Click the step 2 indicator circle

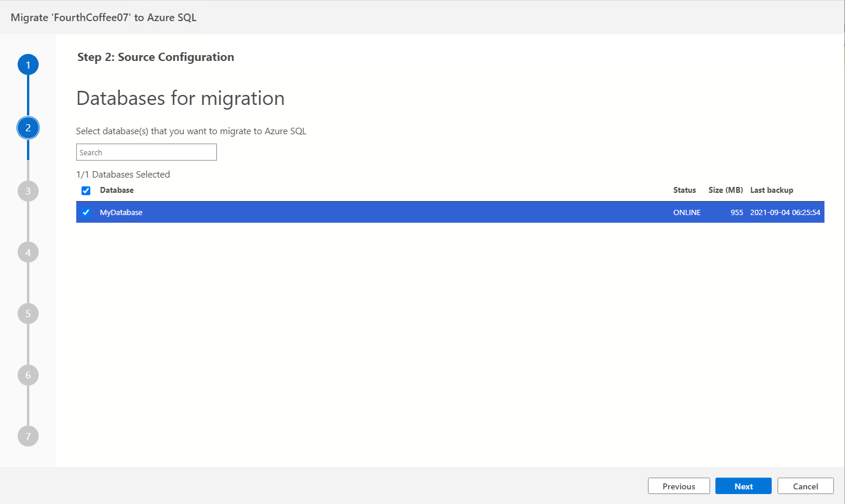pos(28,128)
